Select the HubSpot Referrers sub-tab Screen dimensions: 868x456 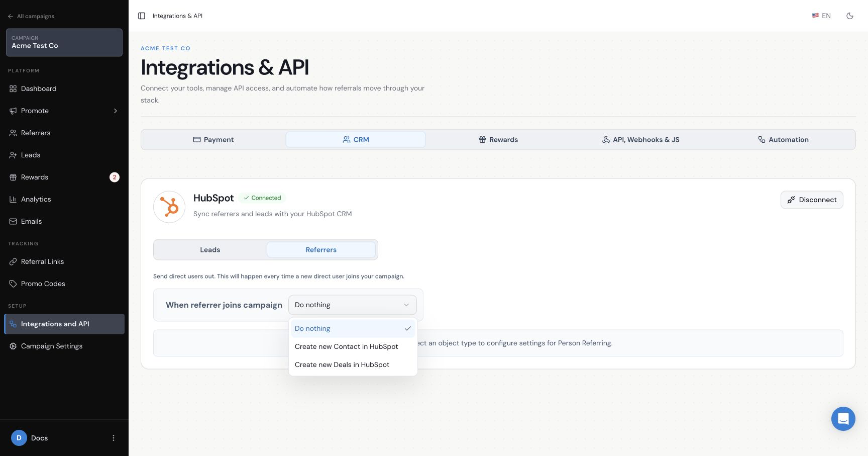pos(321,250)
